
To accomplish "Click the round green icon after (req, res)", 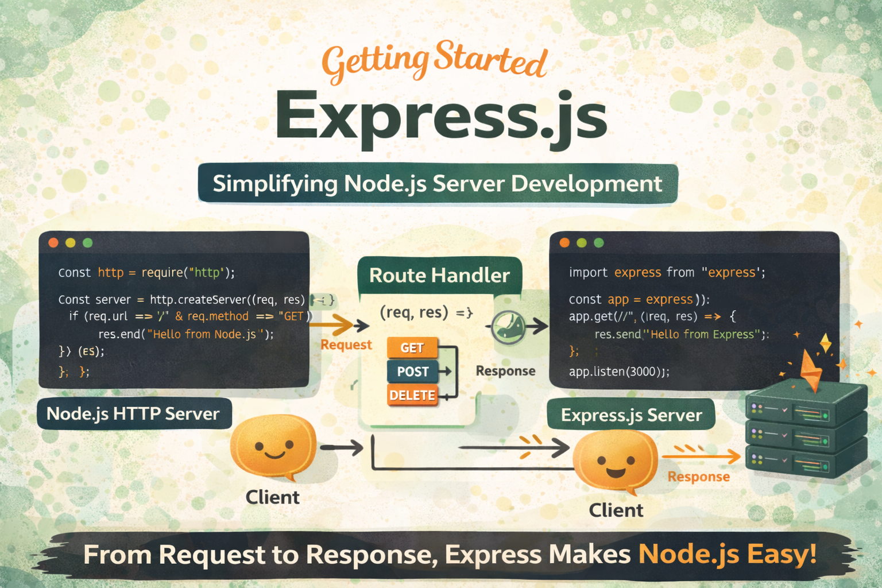I will point(508,327).
